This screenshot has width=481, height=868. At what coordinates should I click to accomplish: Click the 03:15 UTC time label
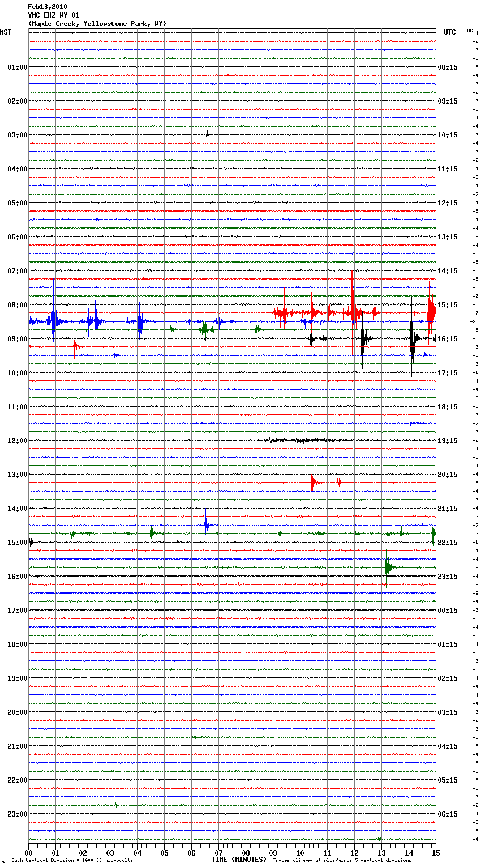[x=448, y=712]
